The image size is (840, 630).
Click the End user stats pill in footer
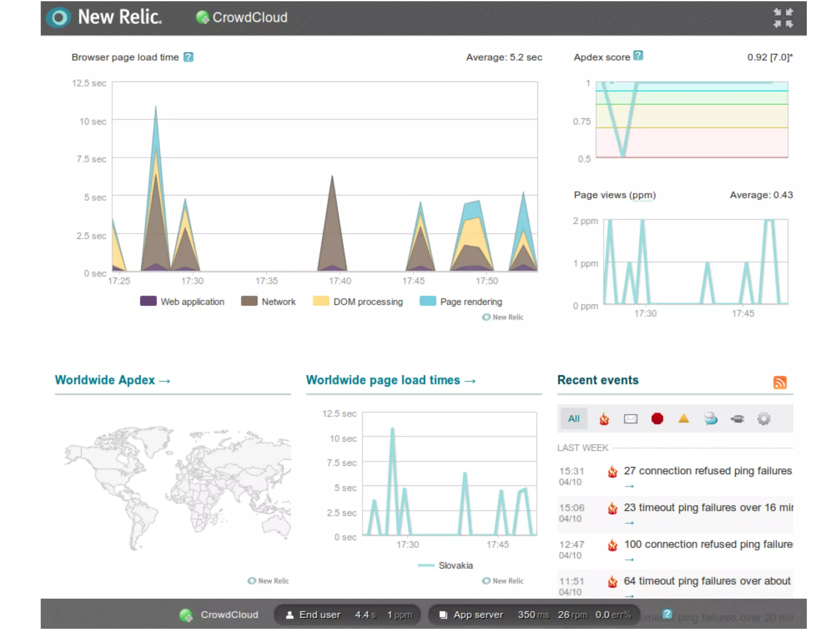[x=347, y=615]
